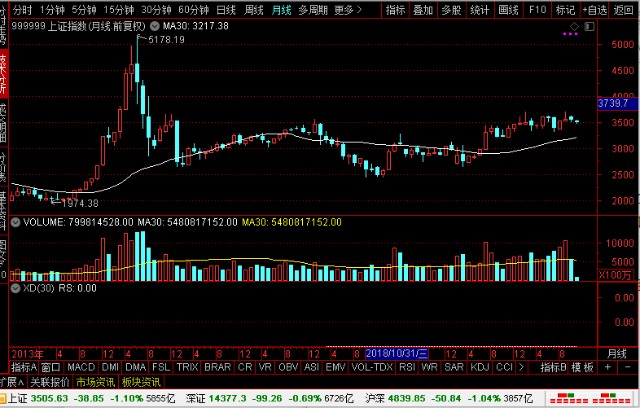Apply the EMV indicator
The width and height of the screenshot is (640, 408).
(335, 368)
